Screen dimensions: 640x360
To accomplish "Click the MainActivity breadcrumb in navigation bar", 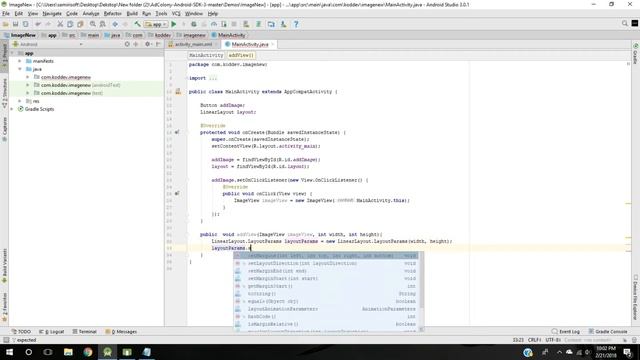I will click(228, 35).
